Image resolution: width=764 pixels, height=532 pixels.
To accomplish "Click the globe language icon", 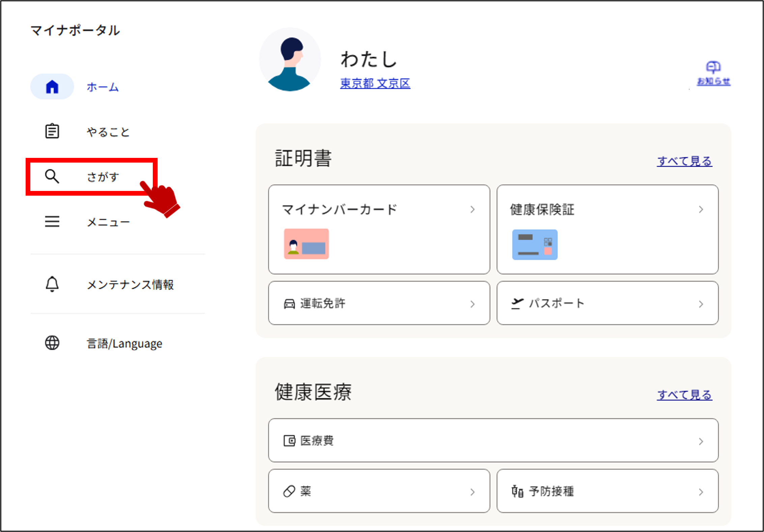I will tap(52, 343).
